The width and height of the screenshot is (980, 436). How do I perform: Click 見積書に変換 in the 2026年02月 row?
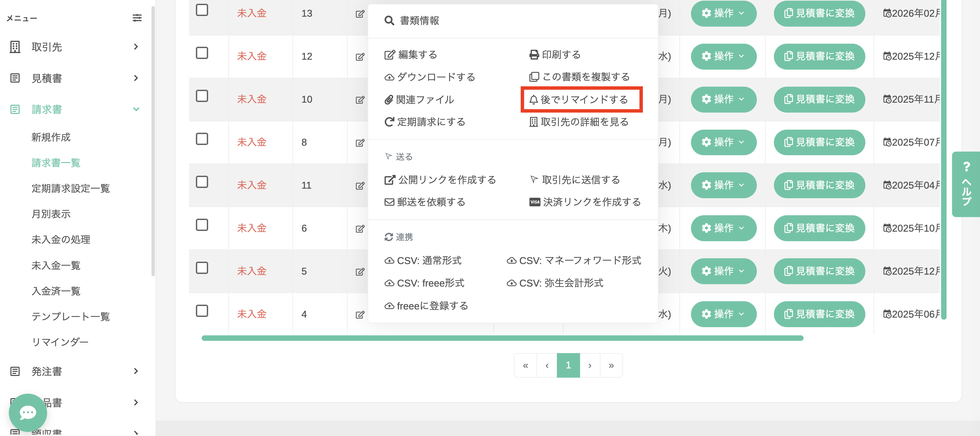[x=819, y=13]
